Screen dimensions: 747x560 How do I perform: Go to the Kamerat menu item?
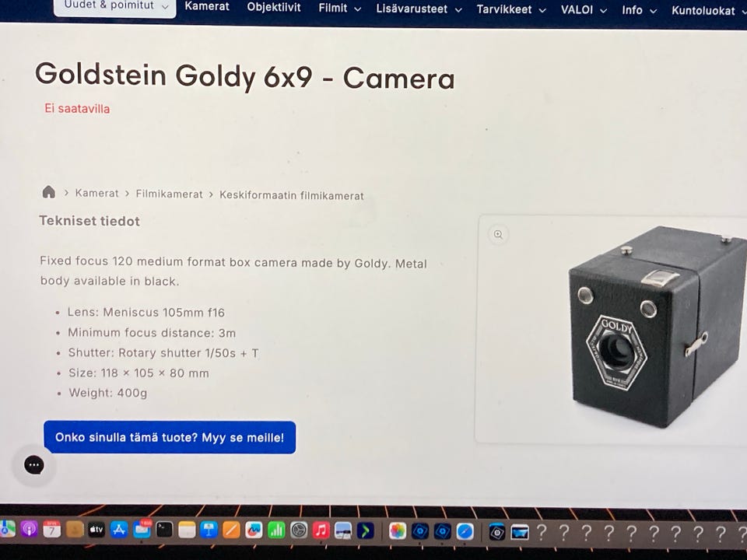pyautogui.click(x=207, y=7)
